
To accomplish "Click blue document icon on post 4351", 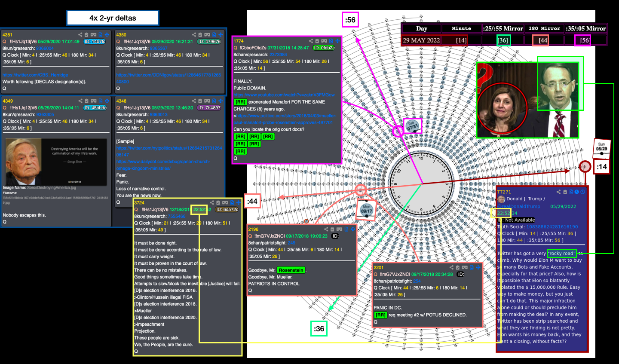I will point(101,35).
